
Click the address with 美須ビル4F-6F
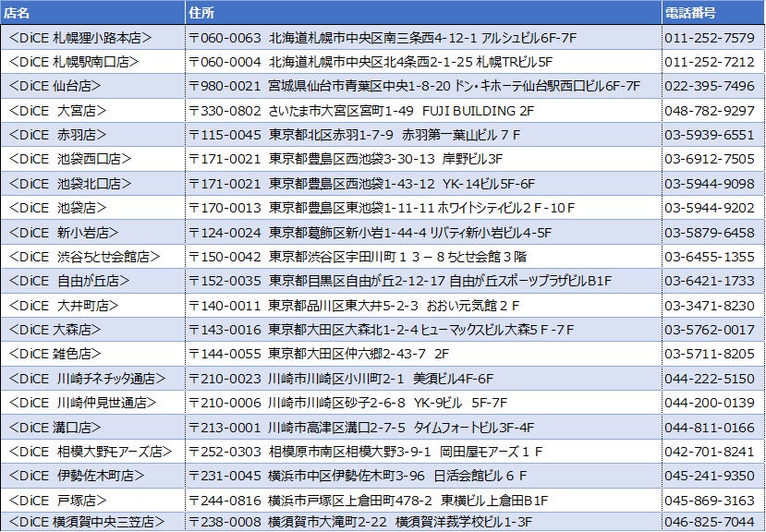click(x=423, y=378)
